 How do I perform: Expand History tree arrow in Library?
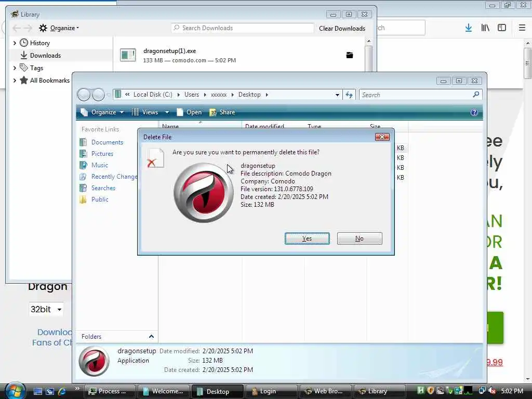click(15, 43)
